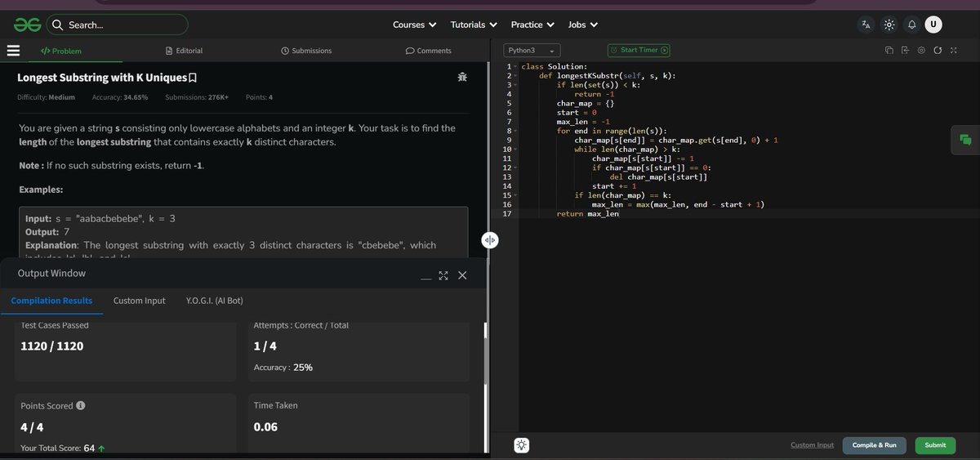Open the GeeksforGeeks logo home link
The width and height of the screenshot is (980, 460).
point(27,25)
